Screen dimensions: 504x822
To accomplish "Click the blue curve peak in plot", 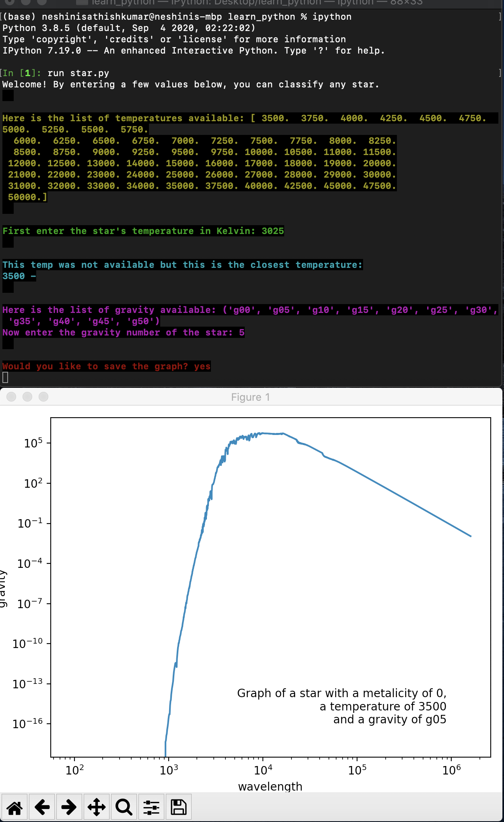I will coord(262,433).
